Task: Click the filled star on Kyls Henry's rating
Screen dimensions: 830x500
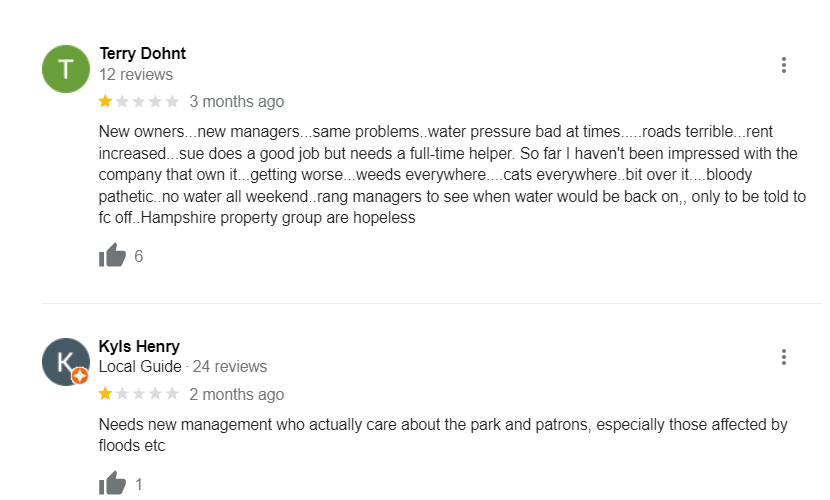Action: 105,393
